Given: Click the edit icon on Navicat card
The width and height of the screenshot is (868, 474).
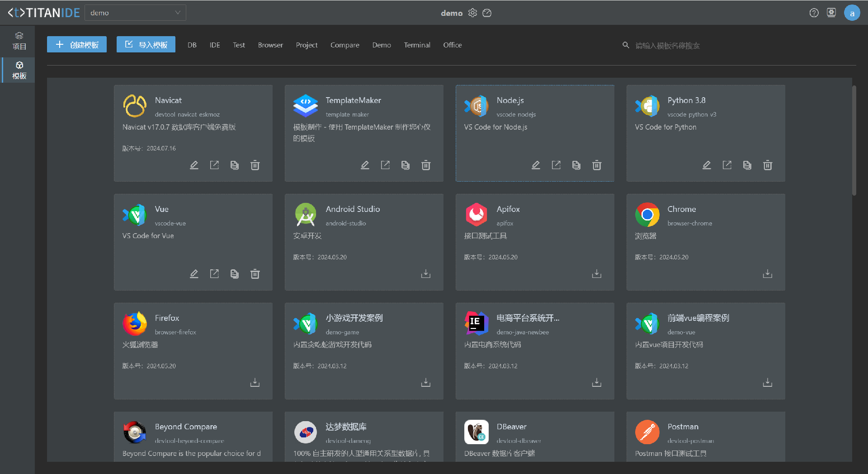Looking at the screenshot, I should tap(194, 165).
